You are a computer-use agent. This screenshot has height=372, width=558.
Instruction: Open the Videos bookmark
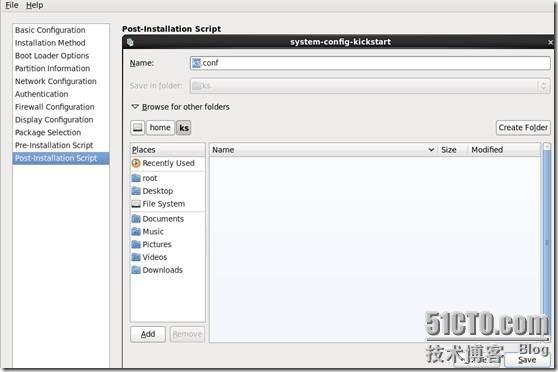(168, 257)
